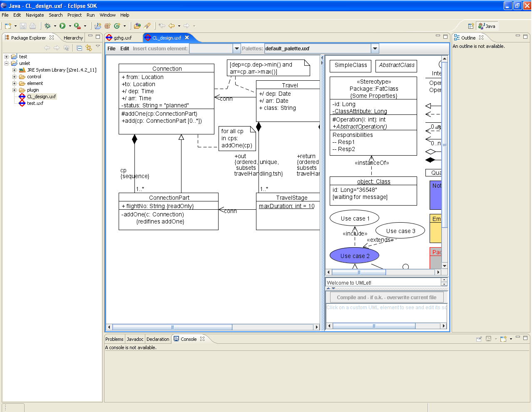Click the Pin Console icon
This screenshot has height=412, width=532.
pos(479,339)
